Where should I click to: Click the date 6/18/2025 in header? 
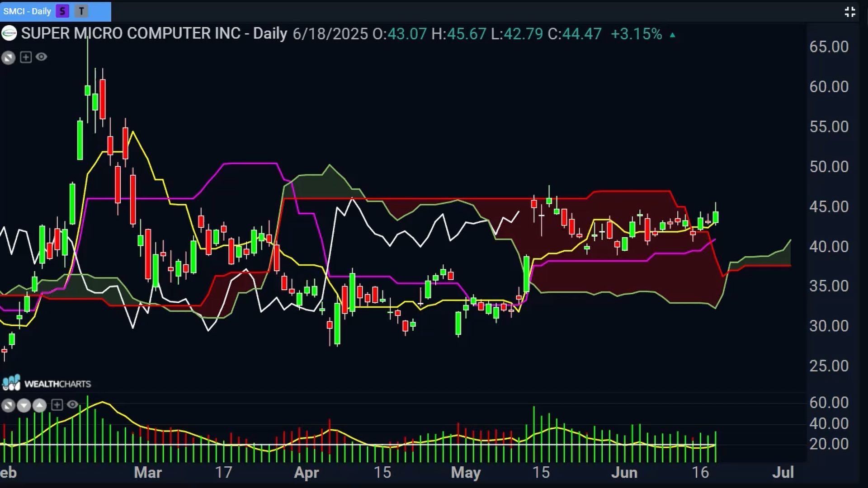coord(330,34)
